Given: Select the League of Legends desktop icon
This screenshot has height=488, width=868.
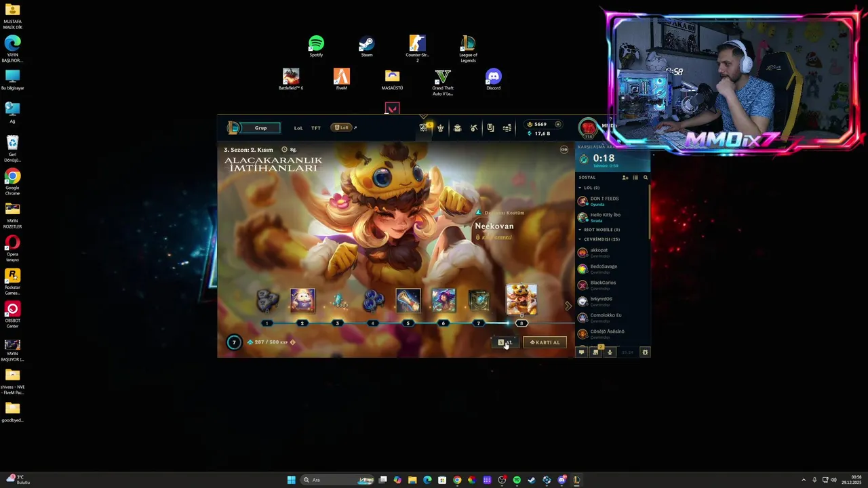Looking at the screenshot, I should [x=468, y=49].
